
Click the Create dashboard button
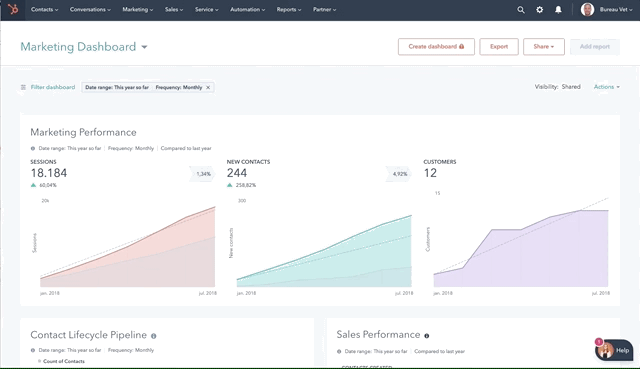pyautogui.click(x=436, y=47)
